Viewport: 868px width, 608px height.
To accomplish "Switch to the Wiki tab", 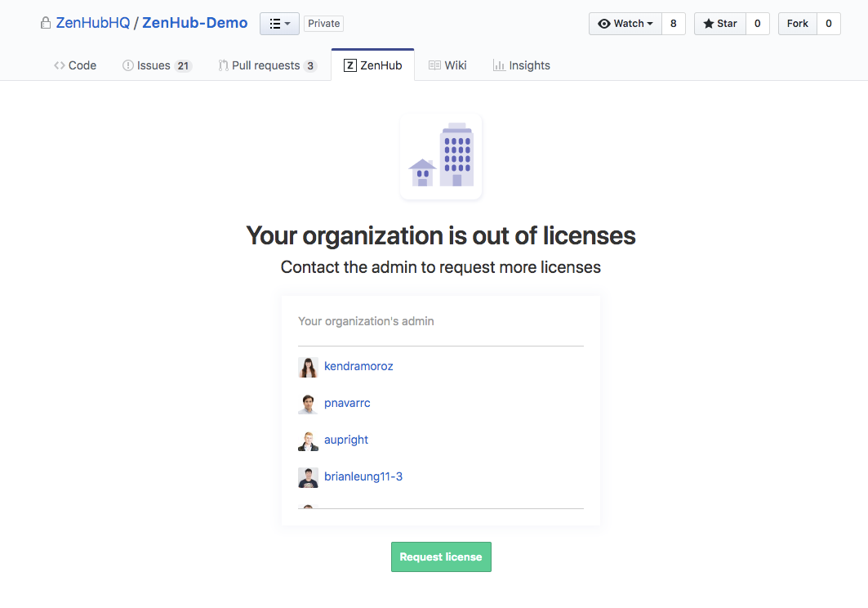I will pyautogui.click(x=447, y=65).
